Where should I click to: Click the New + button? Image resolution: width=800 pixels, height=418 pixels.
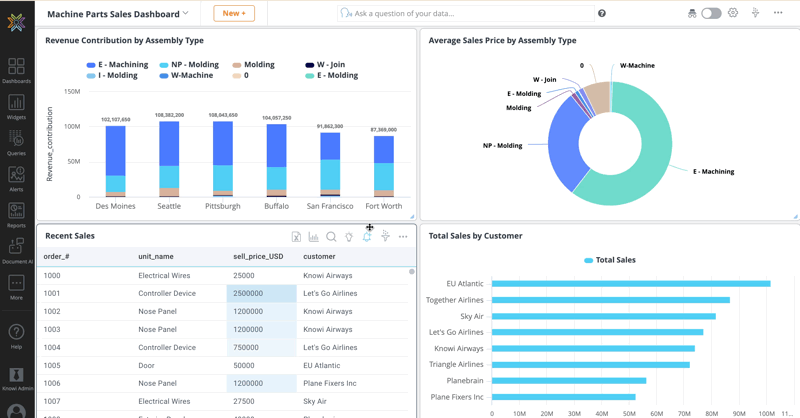(x=234, y=13)
